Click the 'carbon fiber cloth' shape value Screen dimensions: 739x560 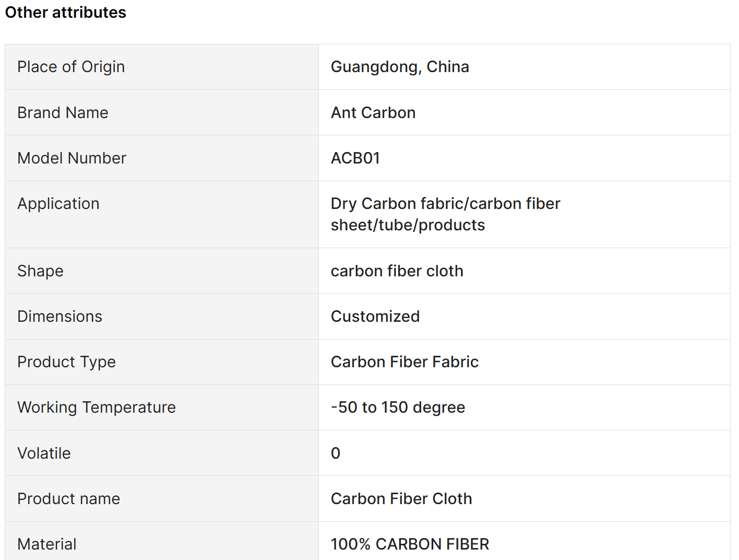397,271
